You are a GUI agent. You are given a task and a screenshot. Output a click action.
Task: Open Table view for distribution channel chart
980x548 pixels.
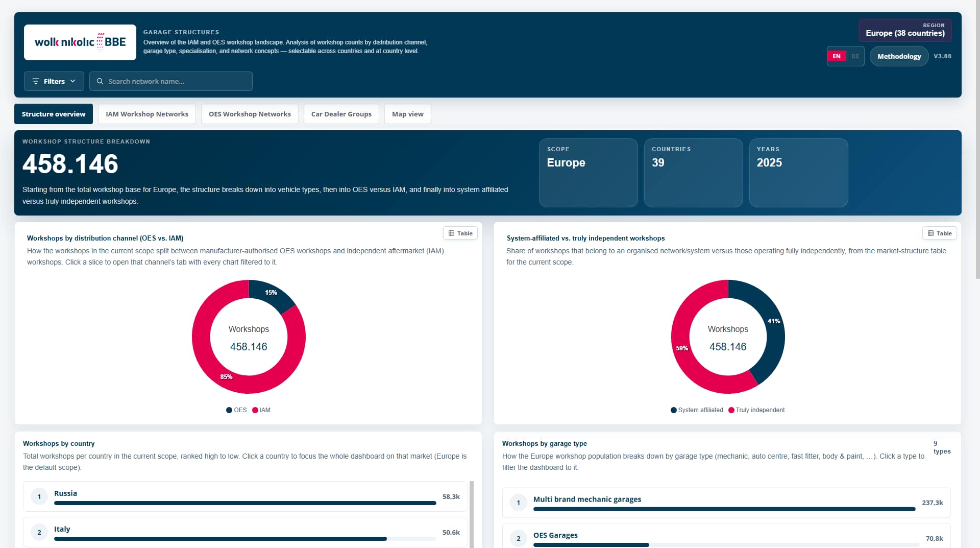(x=460, y=233)
